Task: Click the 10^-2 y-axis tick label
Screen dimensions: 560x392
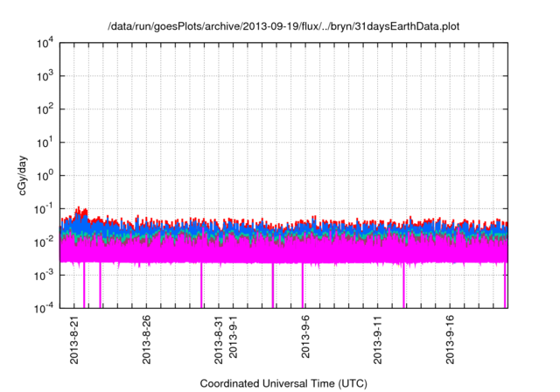Action: pyautogui.click(x=44, y=242)
